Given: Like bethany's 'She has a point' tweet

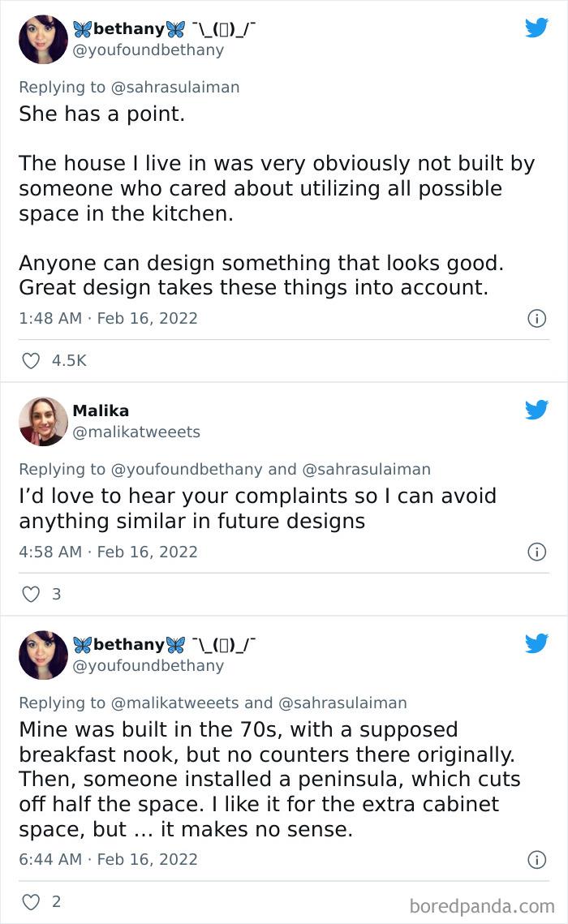Looking at the screenshot, I should point(32,360).
